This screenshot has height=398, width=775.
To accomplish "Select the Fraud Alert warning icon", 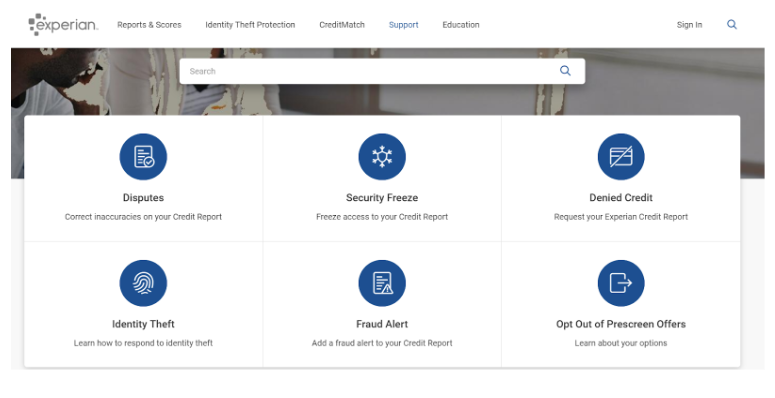I will point(382,283).
